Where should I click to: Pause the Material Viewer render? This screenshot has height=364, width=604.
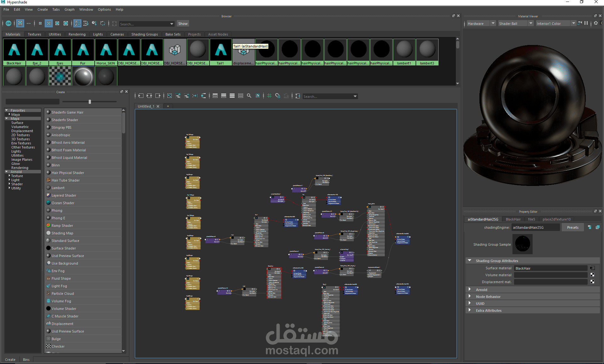point(586,23)
